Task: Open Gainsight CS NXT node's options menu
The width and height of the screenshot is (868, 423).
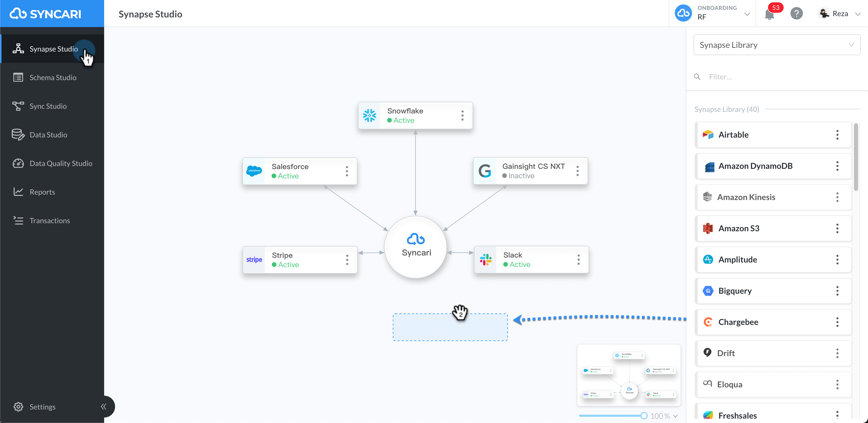Action: [x=577, y=171]
